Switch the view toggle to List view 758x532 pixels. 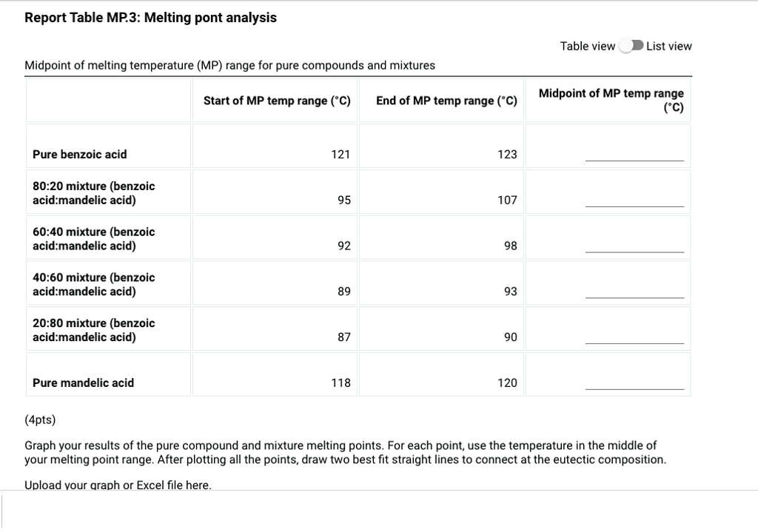point(631,45)
